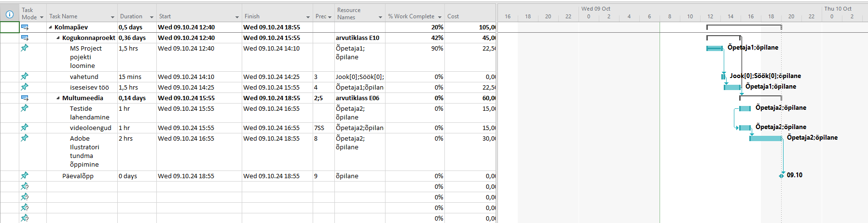Collapse the Kolmapäev summary task
868x223 pixels.
pos(51,27)
